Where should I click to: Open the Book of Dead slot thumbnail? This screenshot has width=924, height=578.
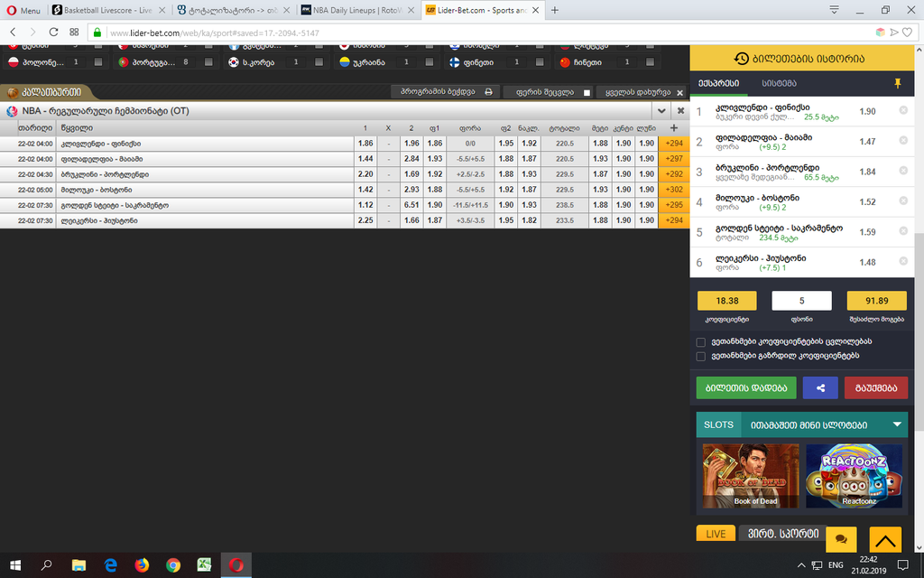pos(751,475)
